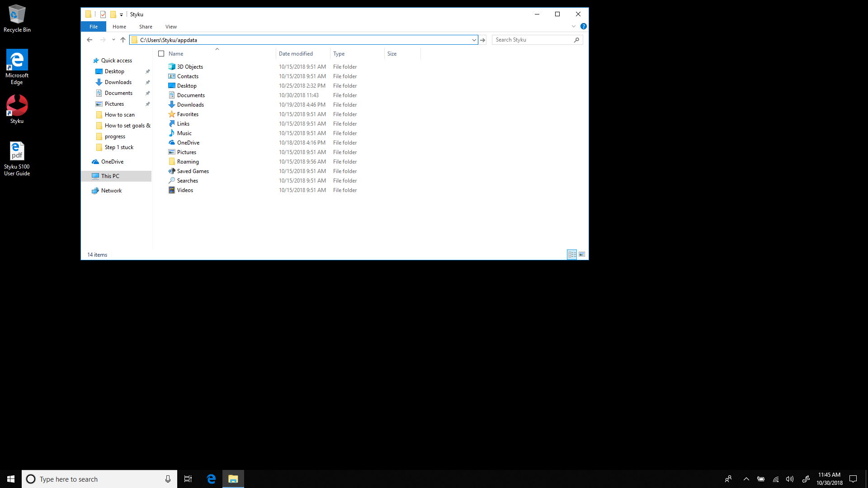868x488 pixels.
Task: Click the Downloads folder link
Action: 190,104
